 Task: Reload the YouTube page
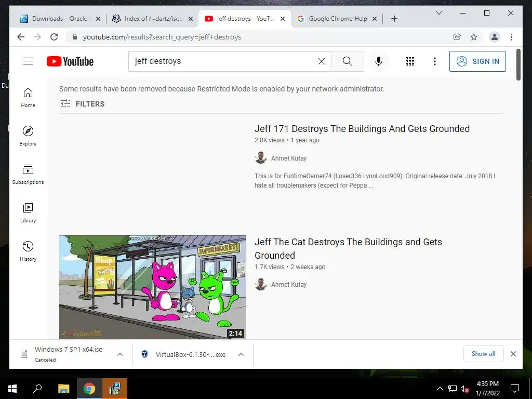[x=54, y=37]
